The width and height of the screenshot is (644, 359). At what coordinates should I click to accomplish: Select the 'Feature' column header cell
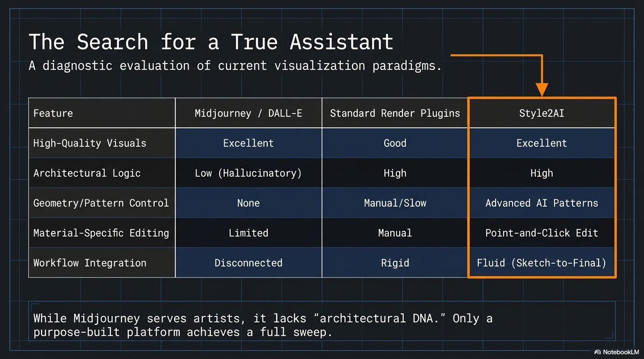(102, 113)
